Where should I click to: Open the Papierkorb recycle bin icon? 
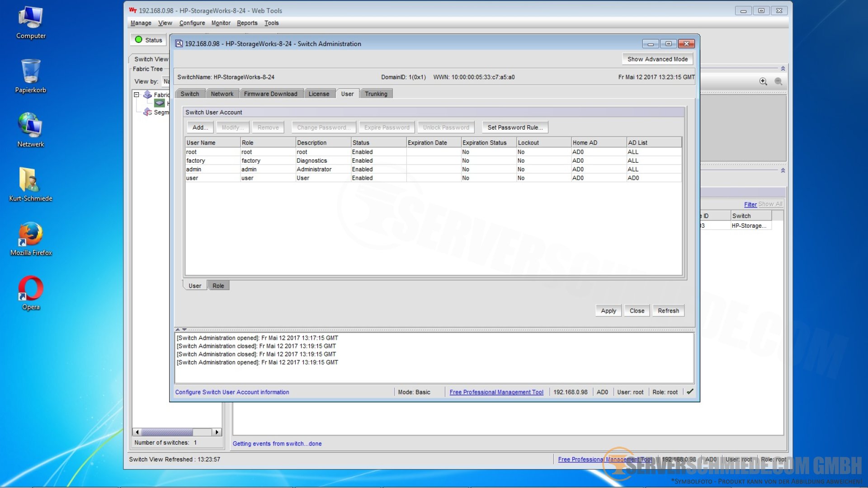[31, 72]
